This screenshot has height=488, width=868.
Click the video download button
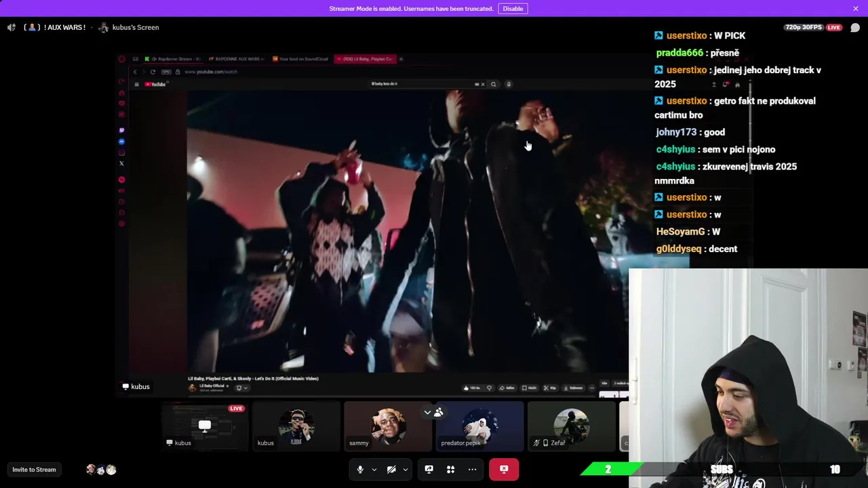pos(573,388)
